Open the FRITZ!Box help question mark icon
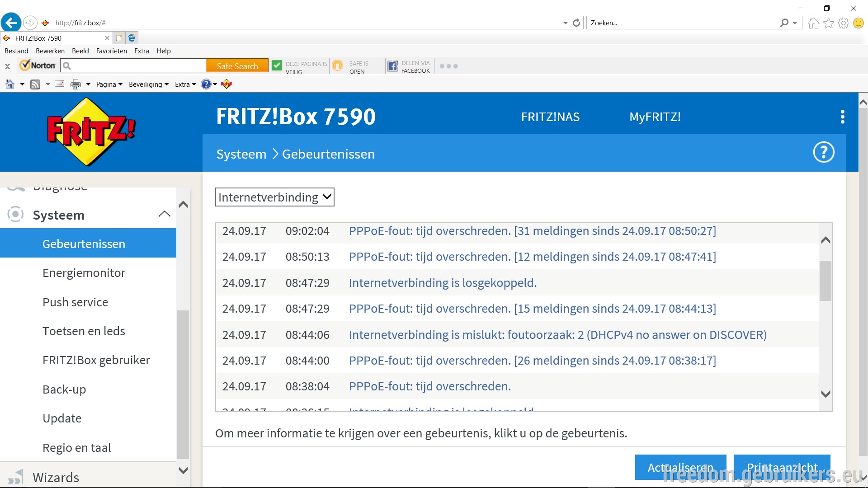 pyautogui.click(x=823, y=153)
